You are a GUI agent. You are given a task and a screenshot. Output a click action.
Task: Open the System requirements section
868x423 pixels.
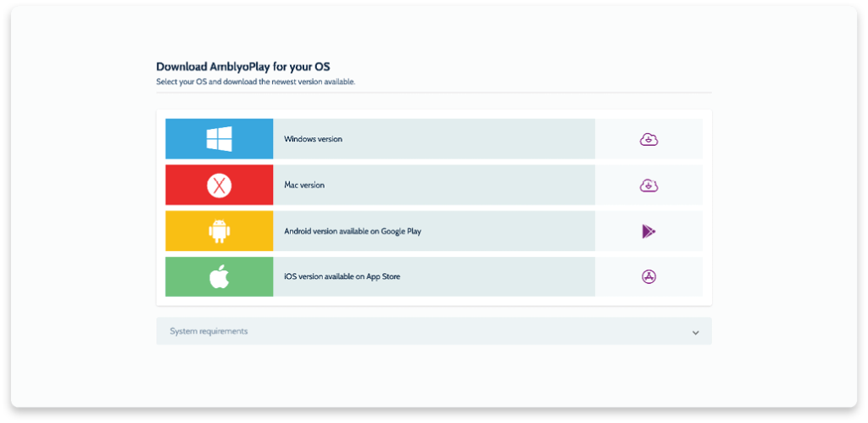[434, 331]
